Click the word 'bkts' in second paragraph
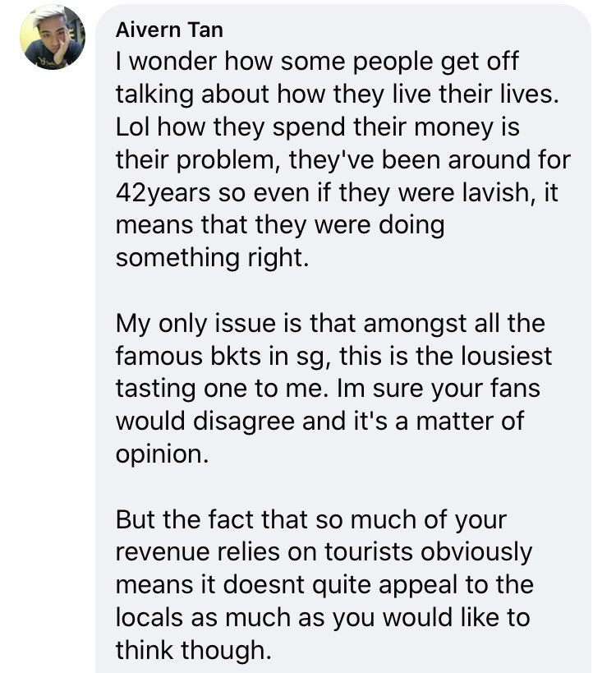This screenshot has height=673, width=616. click(236, 356)
